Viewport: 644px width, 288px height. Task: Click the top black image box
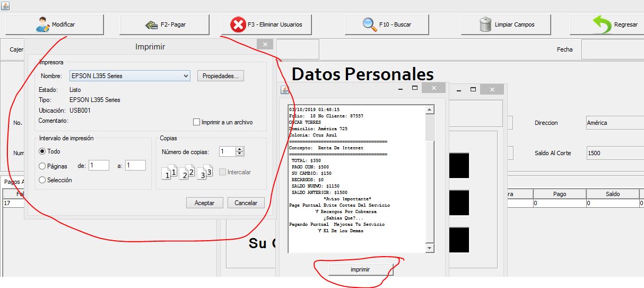coord(459,166)
